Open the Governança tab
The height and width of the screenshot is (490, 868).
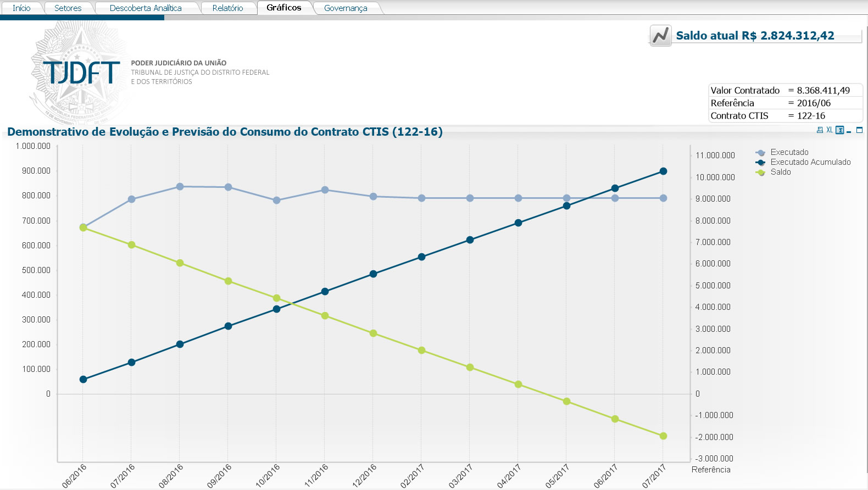tap(346, 8)
